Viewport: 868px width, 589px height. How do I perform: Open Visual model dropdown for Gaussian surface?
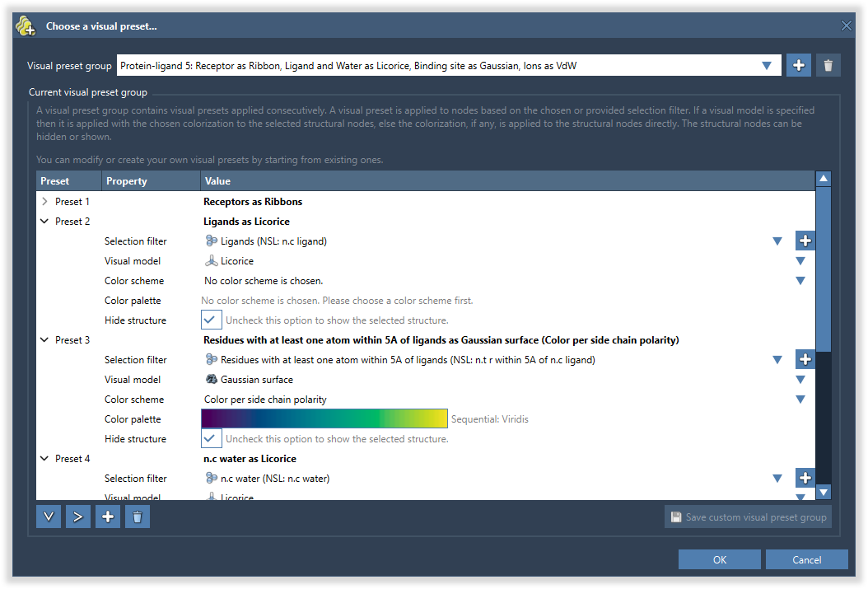tap(800, 380)
